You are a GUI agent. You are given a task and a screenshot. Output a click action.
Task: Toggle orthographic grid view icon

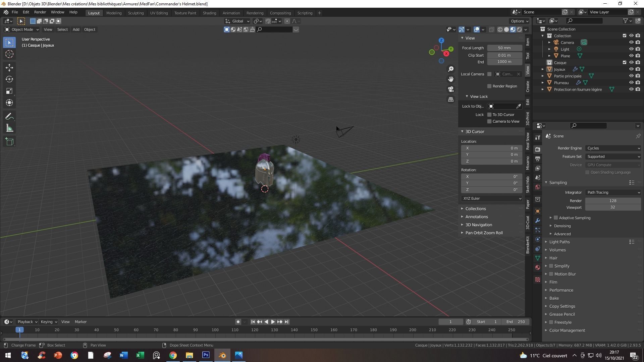point(451,100)
